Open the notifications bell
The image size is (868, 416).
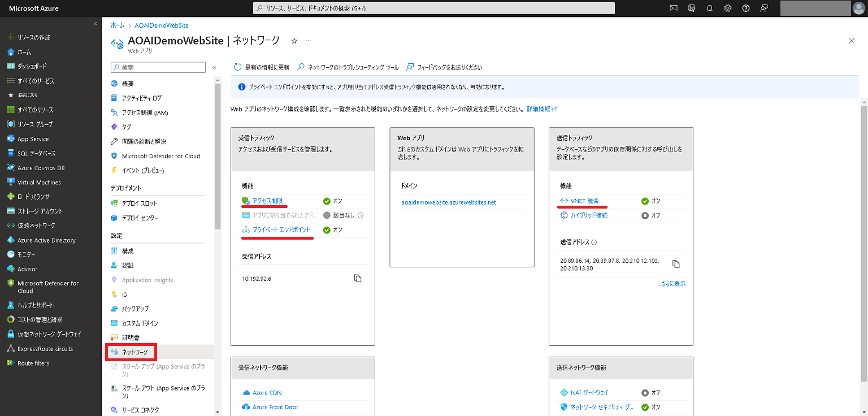coord(709,8)
